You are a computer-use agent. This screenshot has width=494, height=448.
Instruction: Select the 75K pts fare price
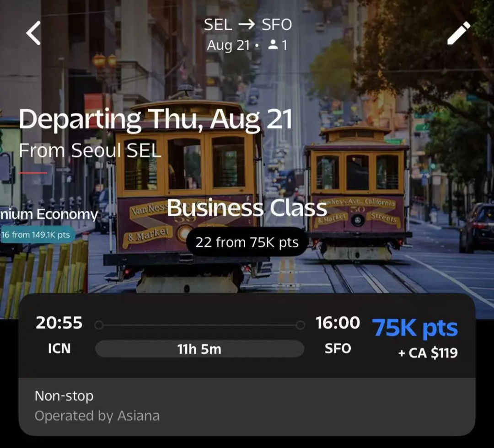pos(414,328)
